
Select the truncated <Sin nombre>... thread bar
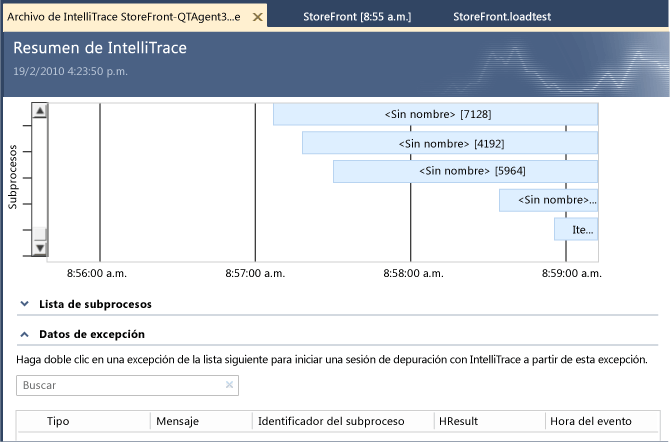point(549,200)
